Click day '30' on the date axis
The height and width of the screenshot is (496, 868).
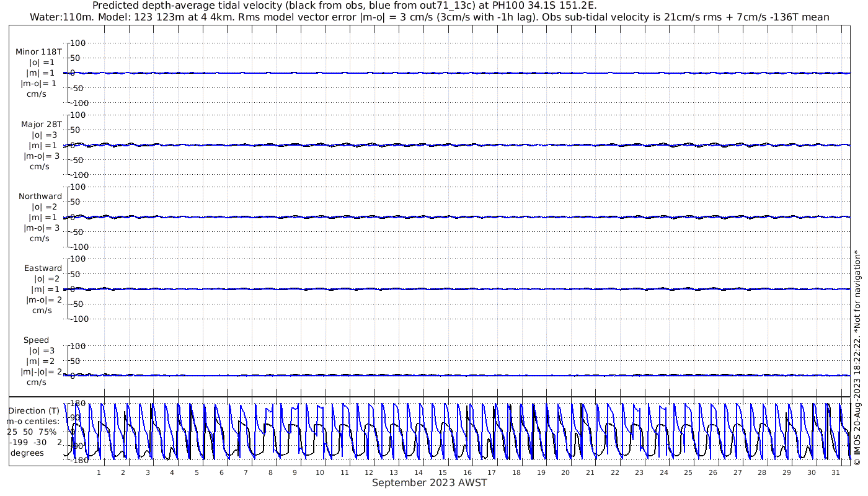pos(812,472)
